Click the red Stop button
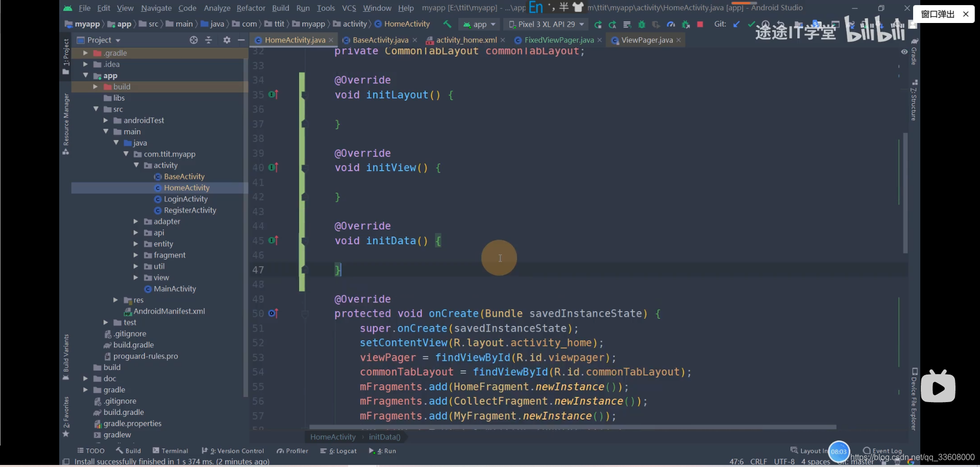Screen dimensions: 980x467 (700, 25)
